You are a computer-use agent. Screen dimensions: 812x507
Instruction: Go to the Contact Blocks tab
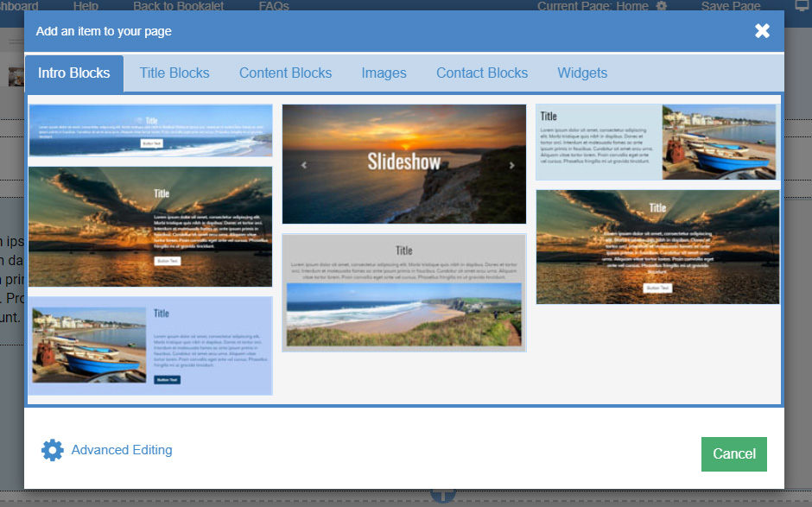click(482, 73)
